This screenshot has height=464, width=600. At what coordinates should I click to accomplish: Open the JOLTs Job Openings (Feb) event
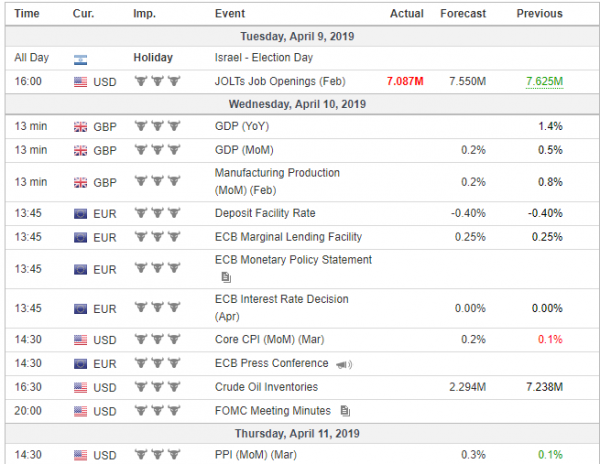point(280,81)
